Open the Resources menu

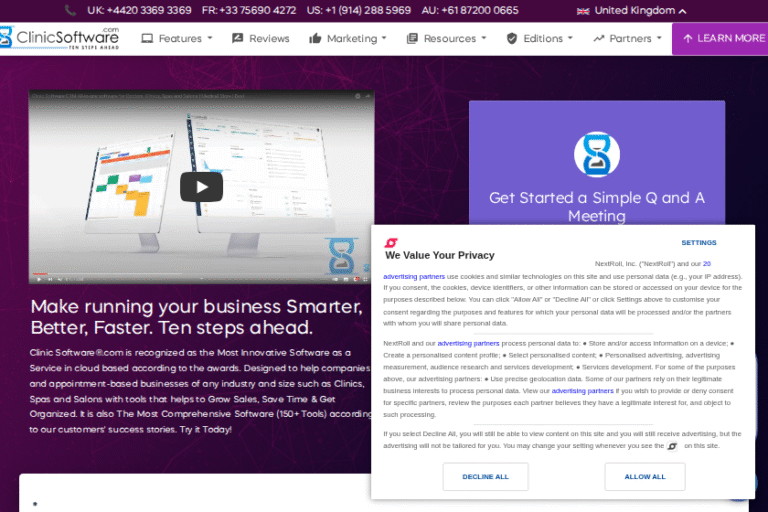[446, 38]
